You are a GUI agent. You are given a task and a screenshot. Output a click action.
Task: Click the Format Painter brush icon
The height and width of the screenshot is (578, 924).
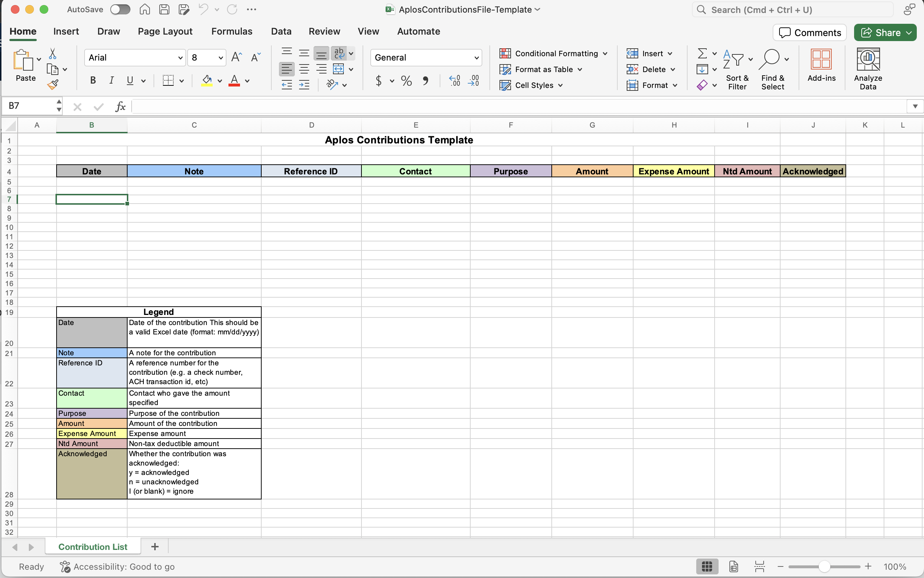tap(53, 84)
